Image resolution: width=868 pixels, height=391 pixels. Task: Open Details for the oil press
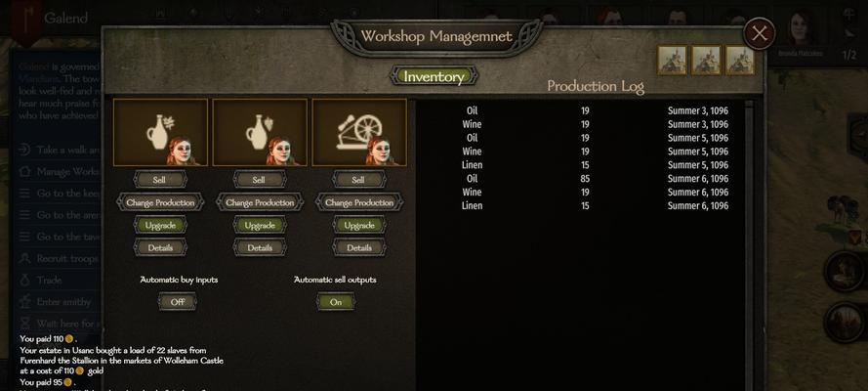point(160,247)
